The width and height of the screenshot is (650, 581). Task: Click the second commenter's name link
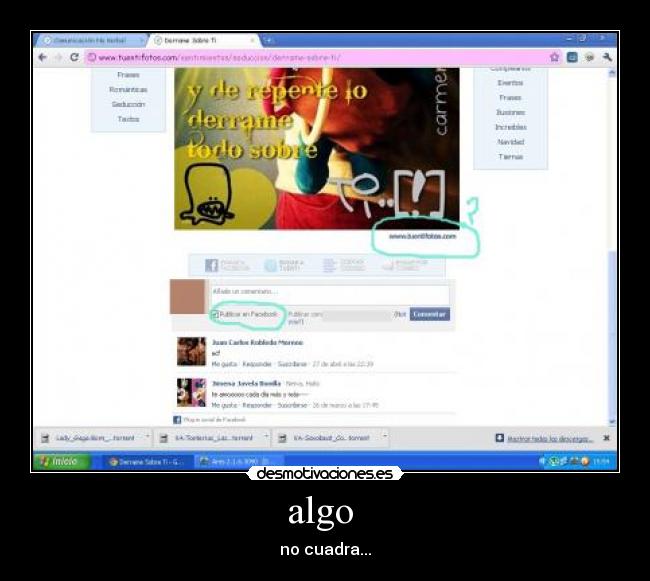246,383
